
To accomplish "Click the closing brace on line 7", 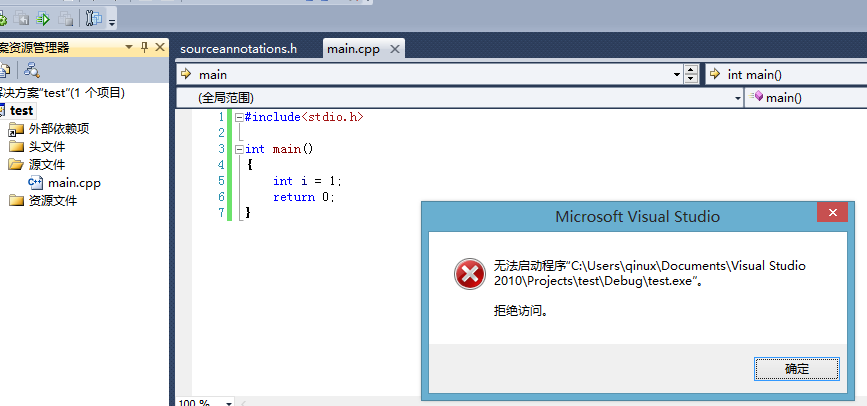I will tap(248, 212).
